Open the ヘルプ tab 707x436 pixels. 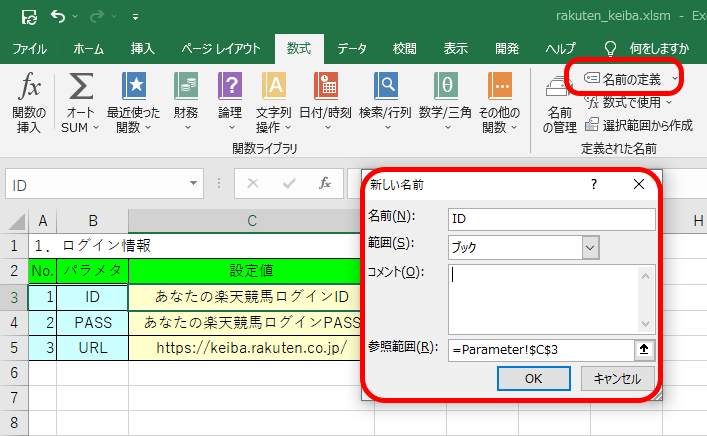point(560,48)
